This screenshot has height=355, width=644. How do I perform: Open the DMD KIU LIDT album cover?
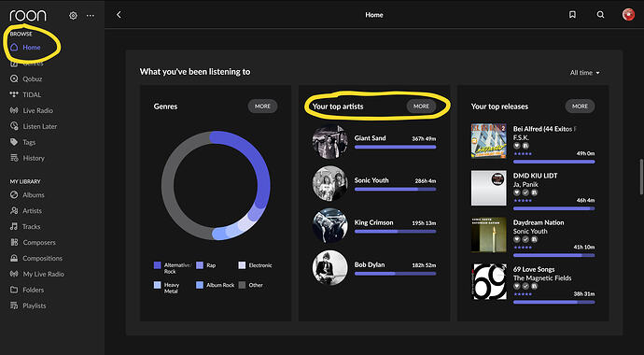[489, 188]
